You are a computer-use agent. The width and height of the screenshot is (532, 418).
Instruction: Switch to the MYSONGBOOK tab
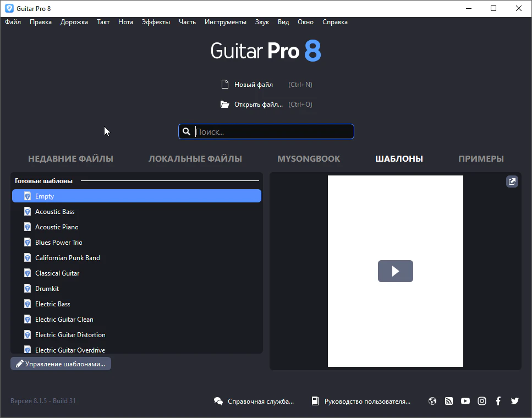click(309, 158)
